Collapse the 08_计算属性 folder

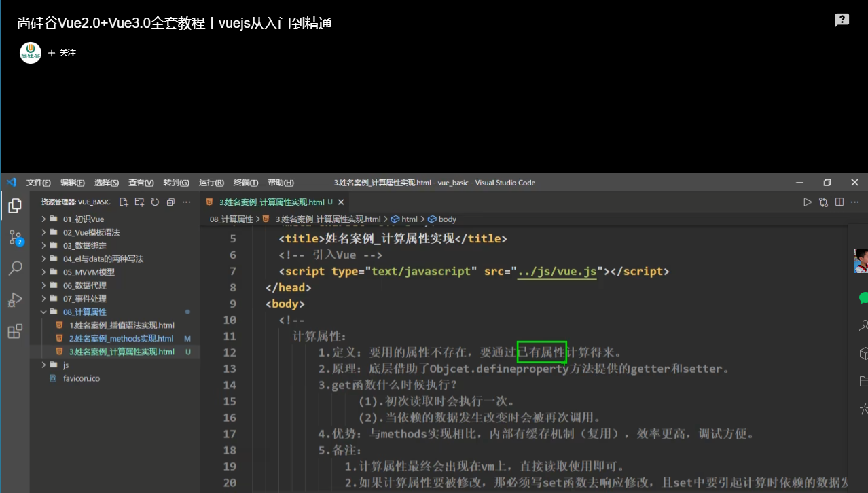[x=84, y=312]
